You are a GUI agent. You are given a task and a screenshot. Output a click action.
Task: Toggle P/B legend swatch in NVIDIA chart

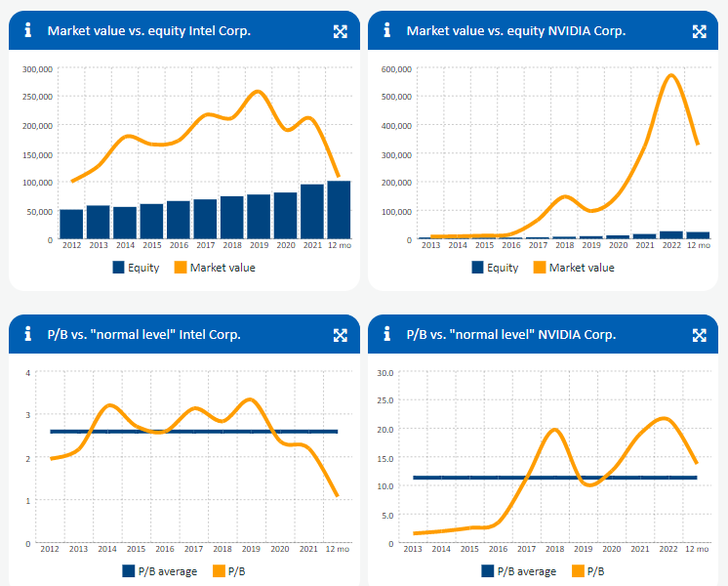(x=578, y=571)
